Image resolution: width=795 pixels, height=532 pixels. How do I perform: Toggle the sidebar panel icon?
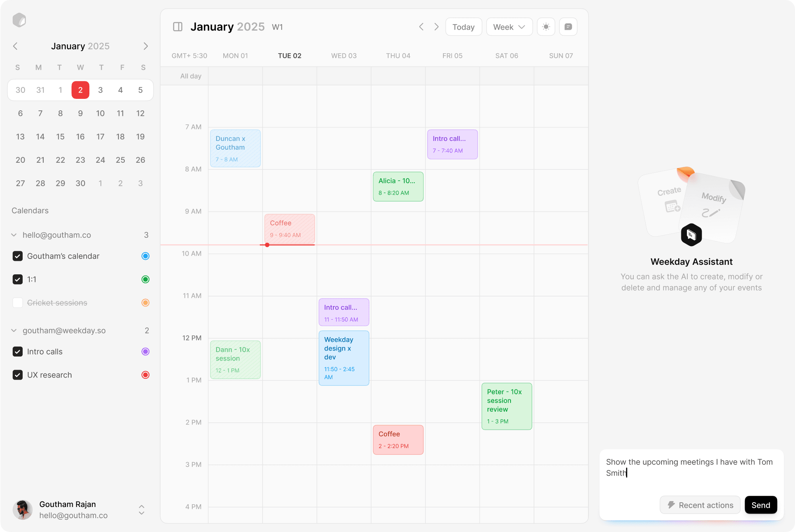178,27
